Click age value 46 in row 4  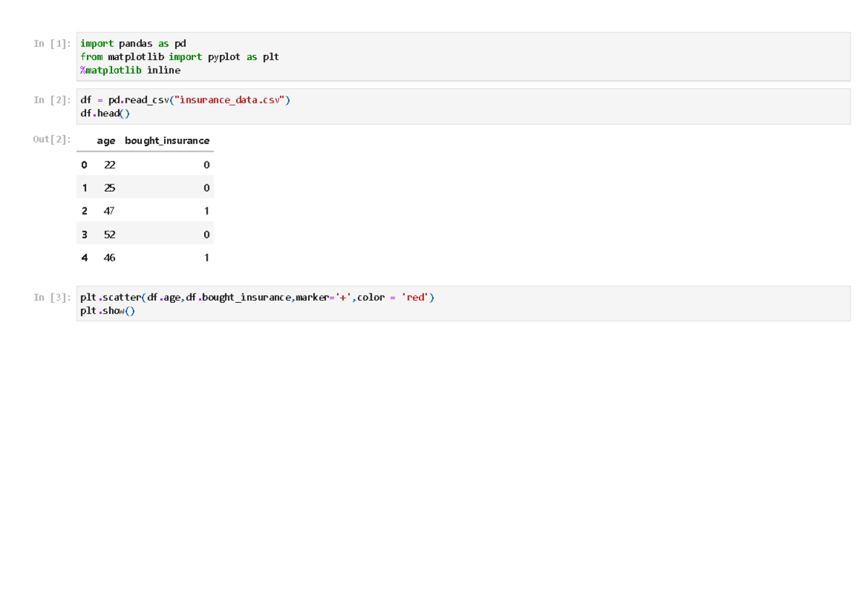(x=109, y=257)
